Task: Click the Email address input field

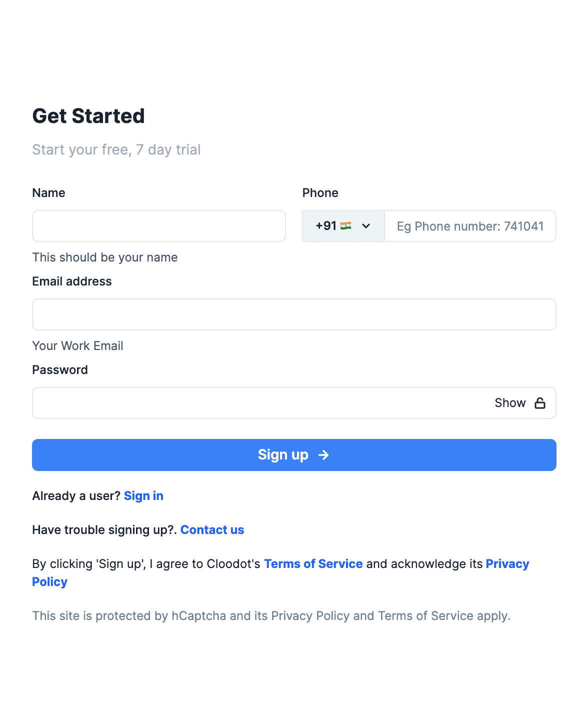Action: [294, 314]
